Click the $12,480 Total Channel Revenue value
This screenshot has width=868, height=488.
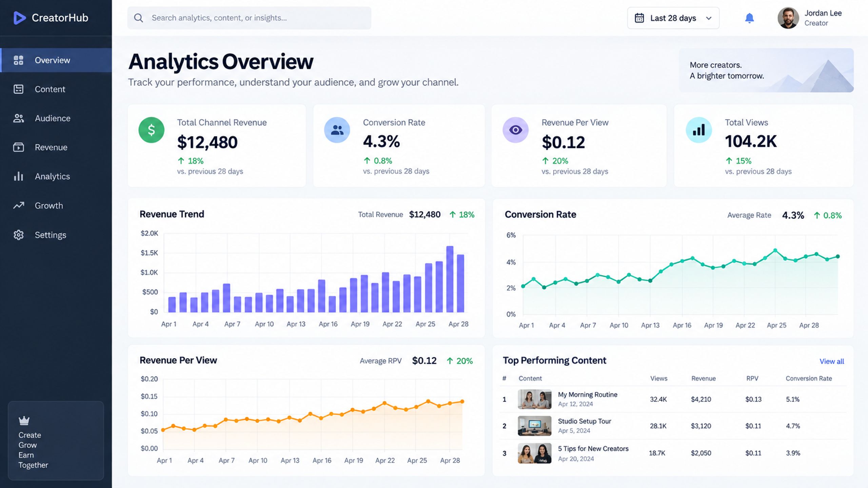point(207,142)
